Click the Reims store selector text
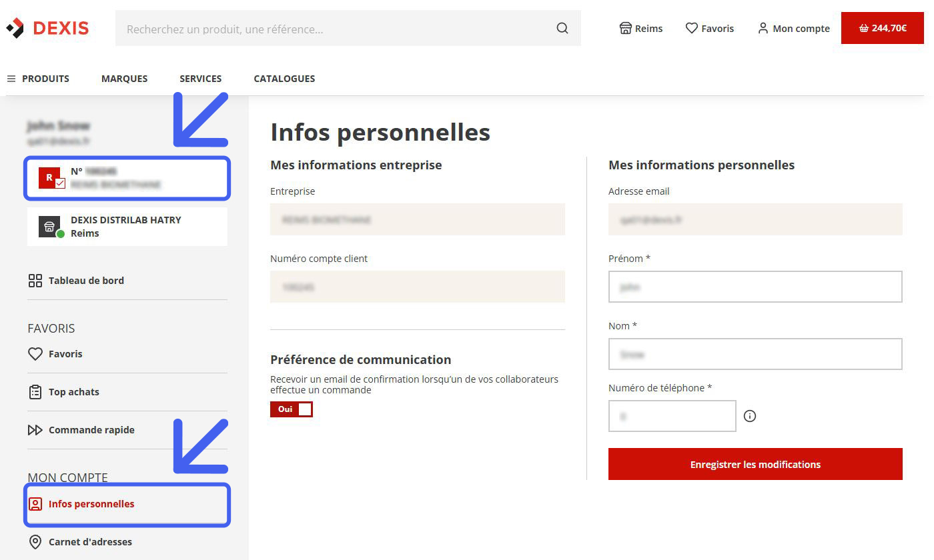Viewport: 934px width, 560px height. click(x=649, y=29)
